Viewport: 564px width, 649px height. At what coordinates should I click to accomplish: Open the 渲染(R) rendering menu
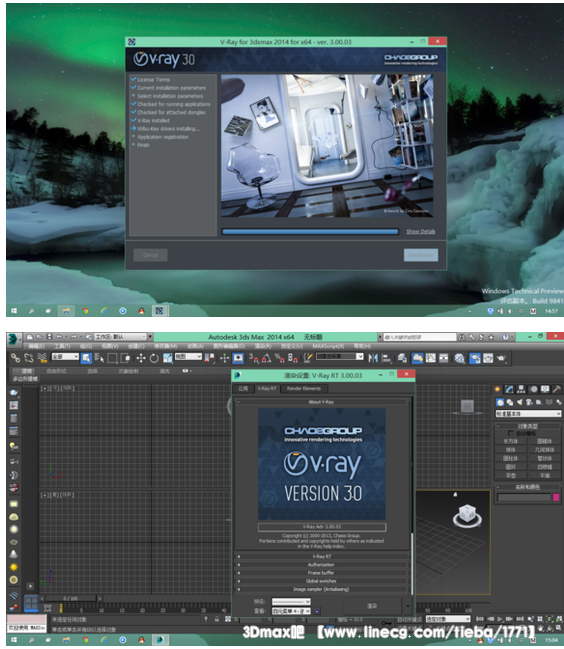(x=263, y=346)
